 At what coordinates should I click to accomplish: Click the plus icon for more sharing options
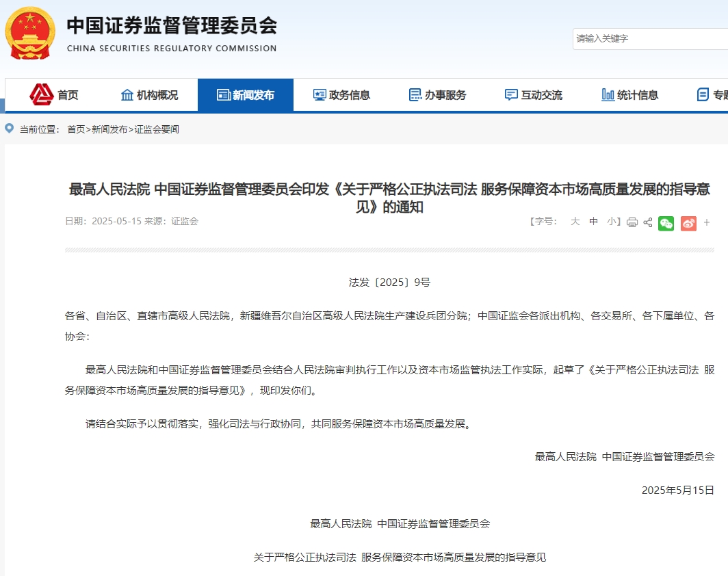coord(707,222)
